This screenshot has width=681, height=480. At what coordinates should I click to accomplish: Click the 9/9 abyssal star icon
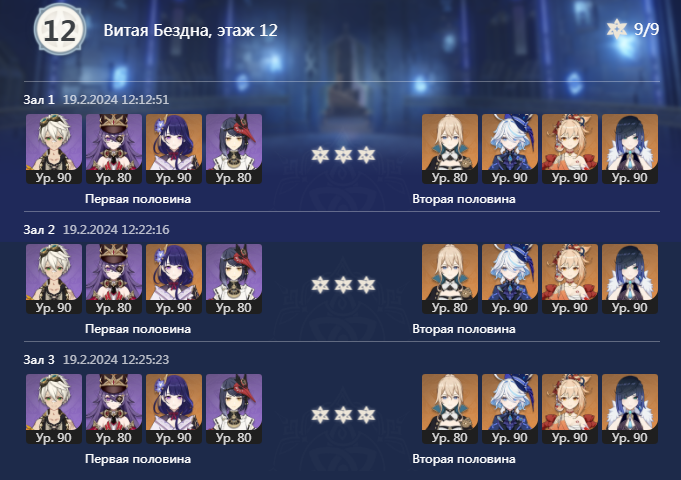(617, 29)
